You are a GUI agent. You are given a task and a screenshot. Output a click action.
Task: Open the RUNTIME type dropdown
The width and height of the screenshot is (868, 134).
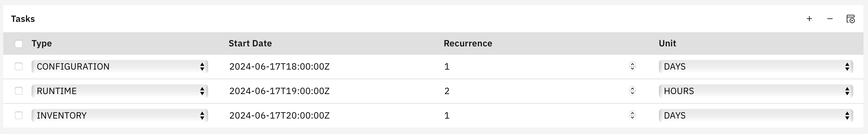pos(120,91)
